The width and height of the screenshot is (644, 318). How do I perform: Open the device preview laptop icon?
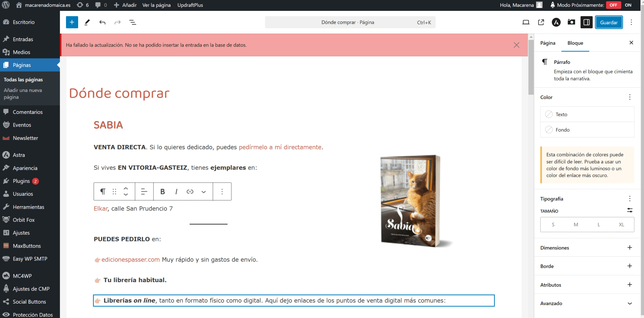click(x=526, y=22)
